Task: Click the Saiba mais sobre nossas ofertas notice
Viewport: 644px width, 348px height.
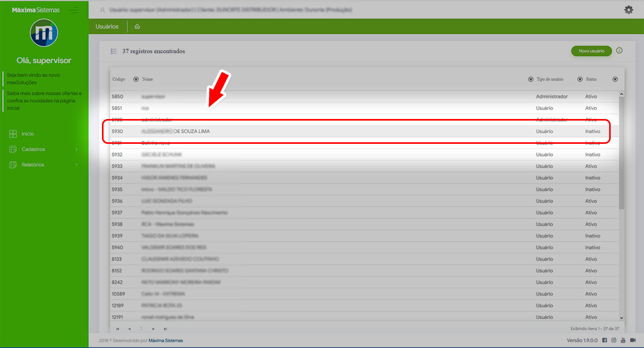Action: pos(44,100)
